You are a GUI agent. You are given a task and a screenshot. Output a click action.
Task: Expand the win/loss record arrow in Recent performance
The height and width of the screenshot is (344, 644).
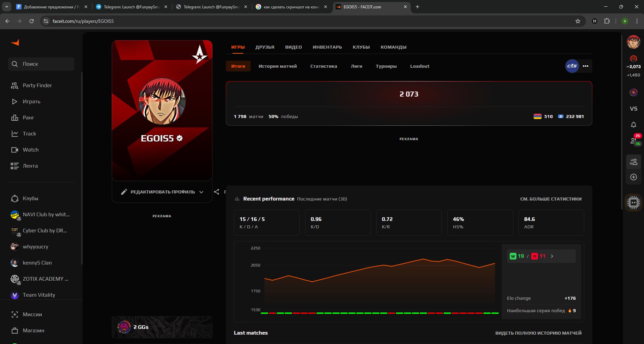(x=552, y=256)
